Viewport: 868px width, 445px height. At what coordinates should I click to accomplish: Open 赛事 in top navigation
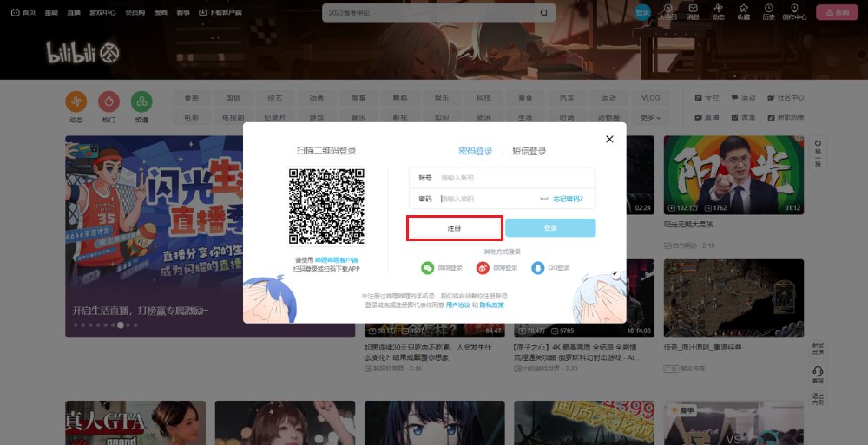[x=183, y=12]
